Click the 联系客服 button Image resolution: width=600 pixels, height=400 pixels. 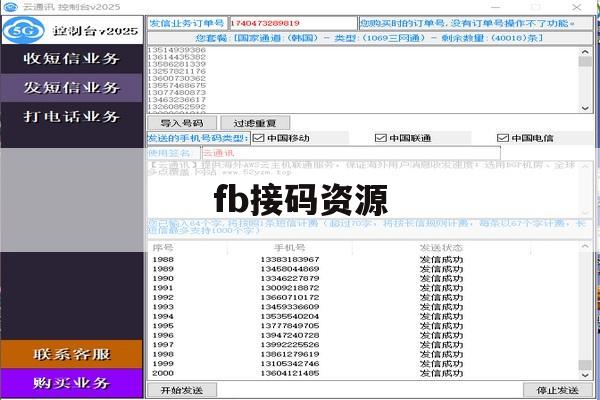[x=72, y=354]
